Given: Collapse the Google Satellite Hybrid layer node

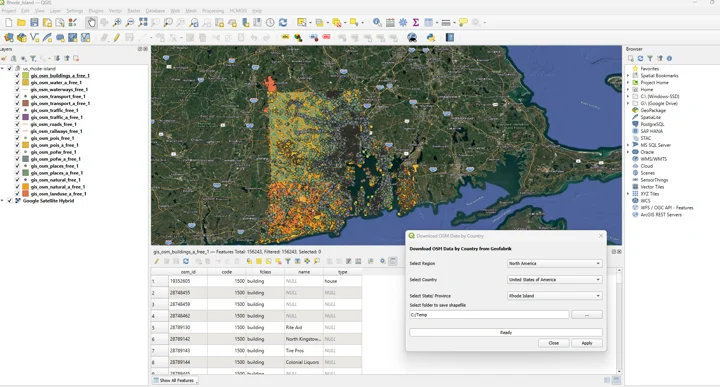Looking at the screenshot, I should tap(3, 201).
